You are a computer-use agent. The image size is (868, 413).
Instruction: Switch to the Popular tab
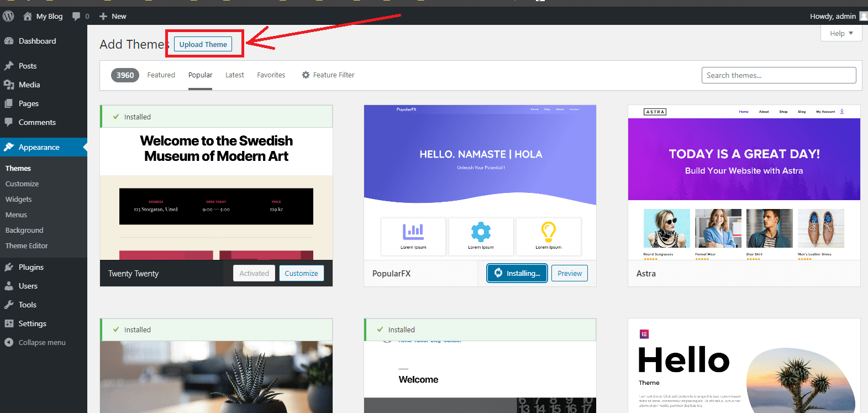pos(200,75)
